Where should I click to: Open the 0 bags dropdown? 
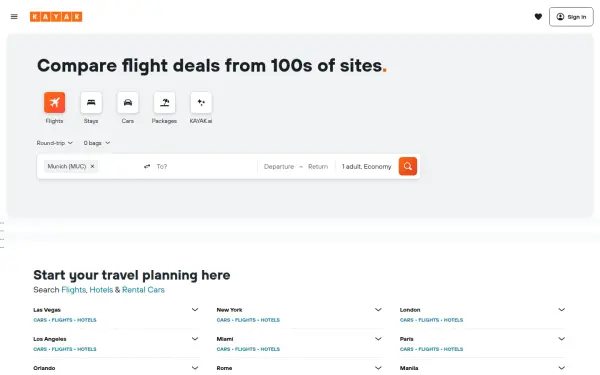97,143
